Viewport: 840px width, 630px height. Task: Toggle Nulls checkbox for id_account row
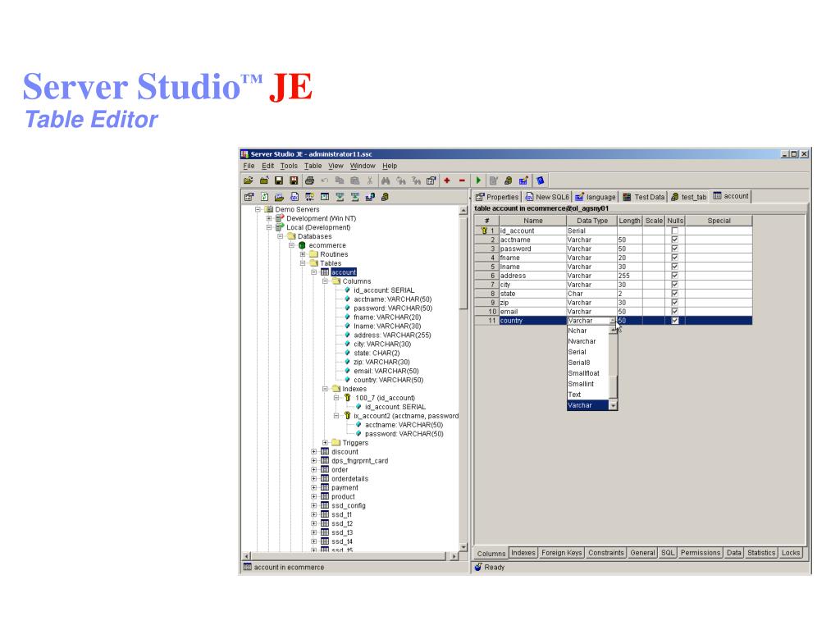click(675, 231)
